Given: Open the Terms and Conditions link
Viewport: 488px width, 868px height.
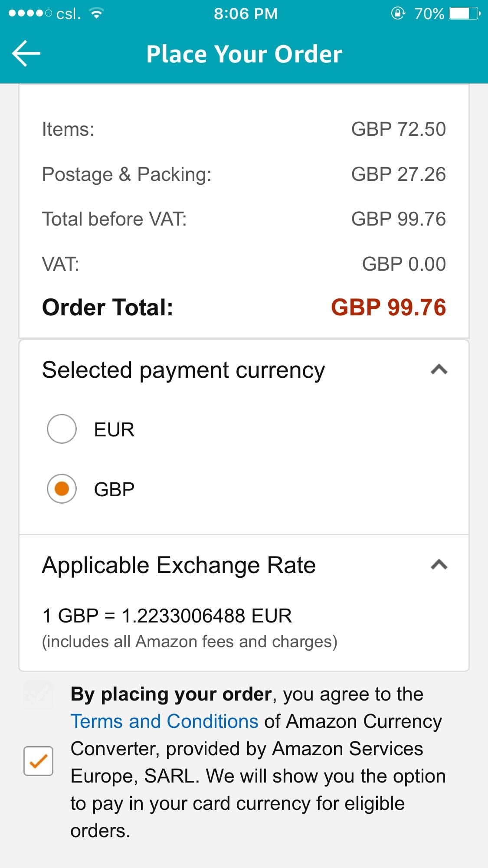Looking at the screenshot, I should pyautogui.click(x=164, y=721).
